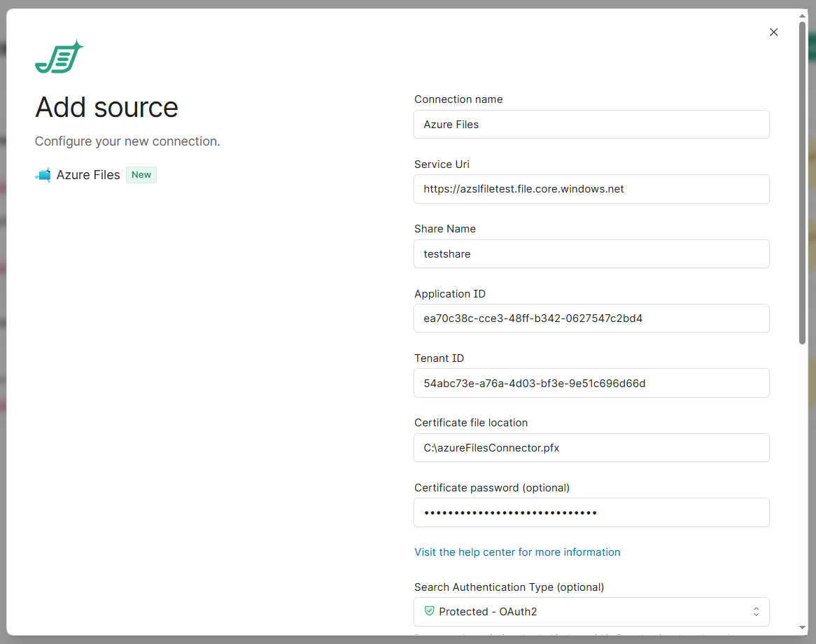Click the green app logo
Viewport: 816px width, 644px height.
[x=59, y=57]
